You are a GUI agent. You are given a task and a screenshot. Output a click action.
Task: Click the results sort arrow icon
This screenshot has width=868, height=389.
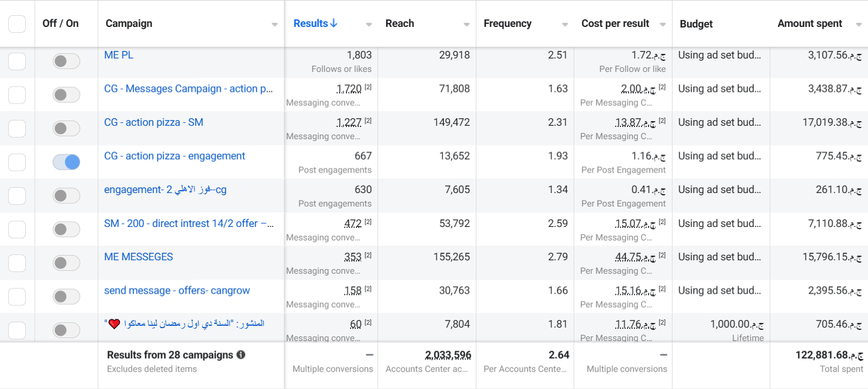click(x=334, y=23)
